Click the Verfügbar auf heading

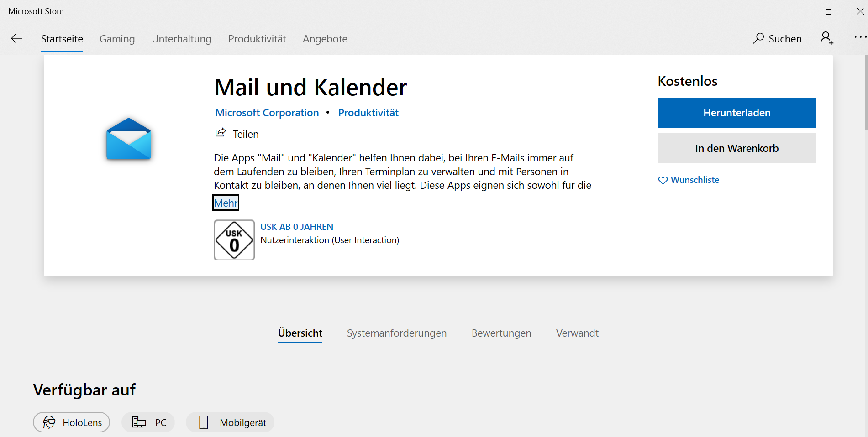click(84, 390)
